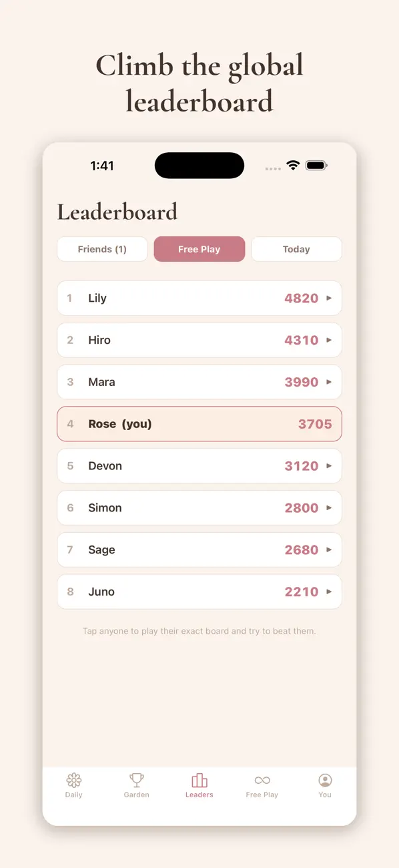Switch leaderboard to Today
The height and width of the screenshot is (868, 399).
(x=296, y=249)
